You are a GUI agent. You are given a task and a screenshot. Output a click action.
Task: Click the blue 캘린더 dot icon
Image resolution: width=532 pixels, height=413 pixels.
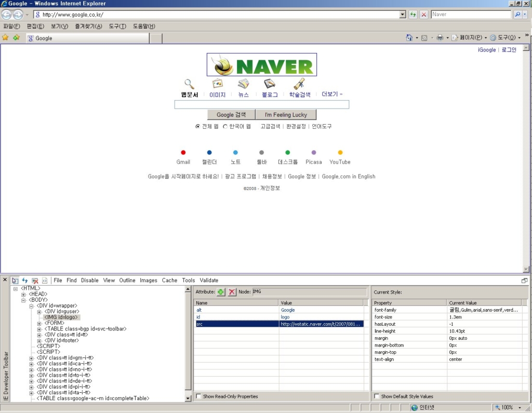(209, 152)
